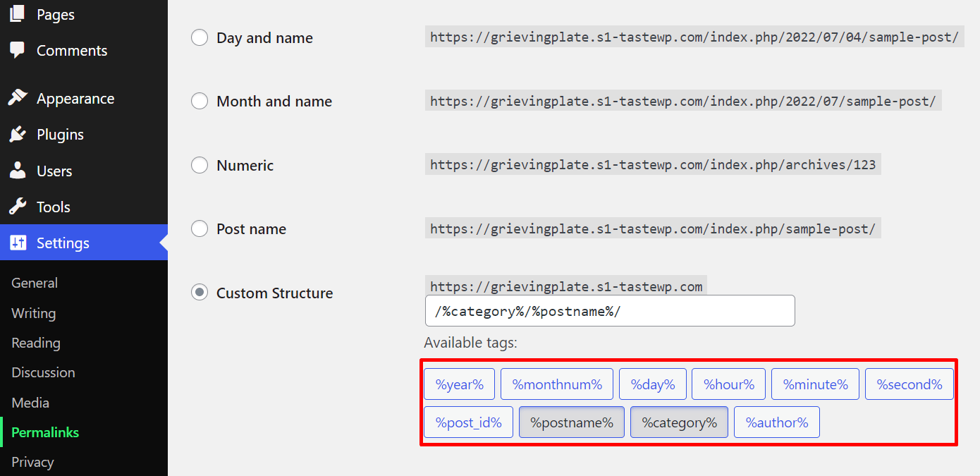
Task: Click the Settings sliders icon
Action: click(18, 243)
